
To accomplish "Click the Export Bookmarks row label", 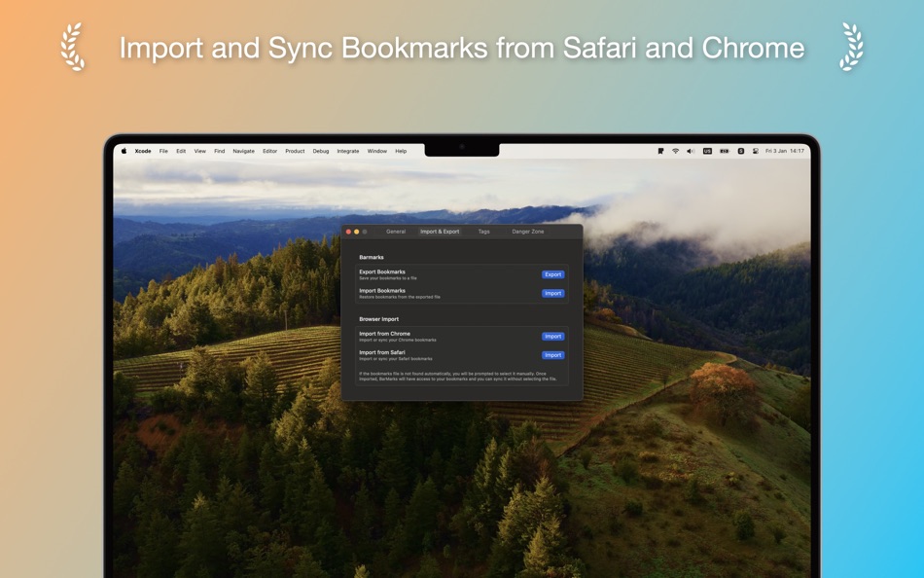I will coord(382,271).
